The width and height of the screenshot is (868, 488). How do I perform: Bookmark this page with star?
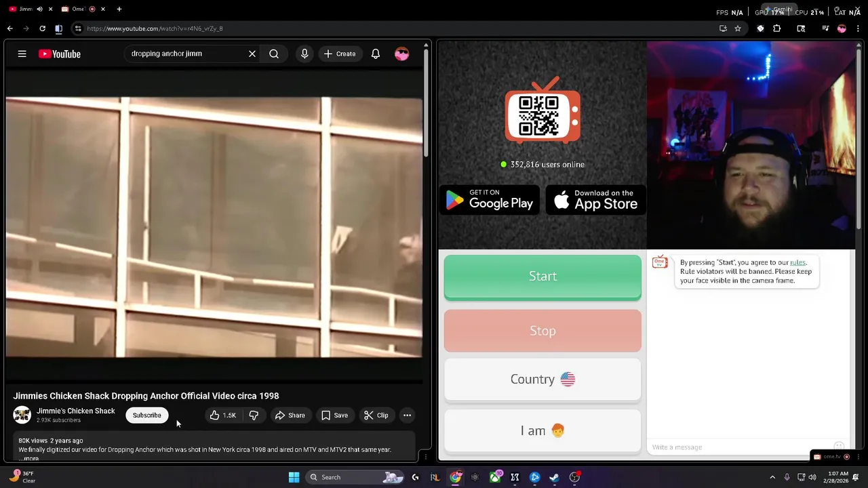pos(738,28)
